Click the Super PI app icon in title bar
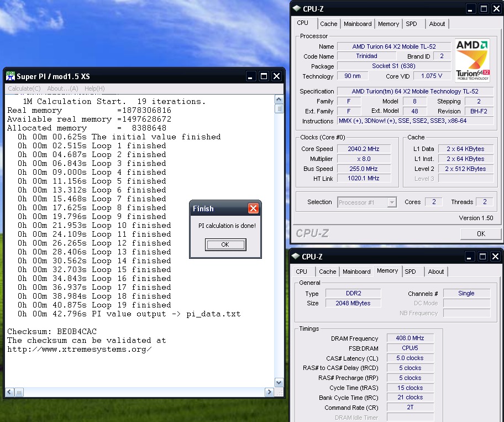The width and height of the screenshot is (504, 422). [x=11, y=76]
